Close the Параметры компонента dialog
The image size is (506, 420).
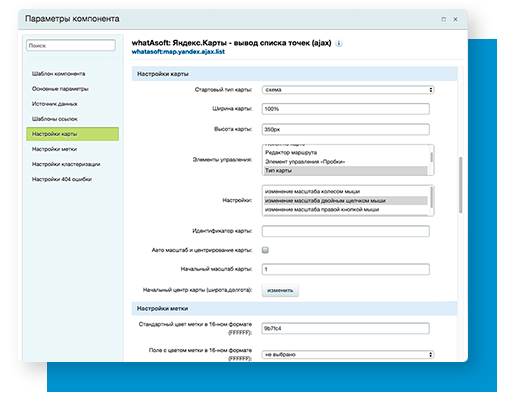coord(455,19)
